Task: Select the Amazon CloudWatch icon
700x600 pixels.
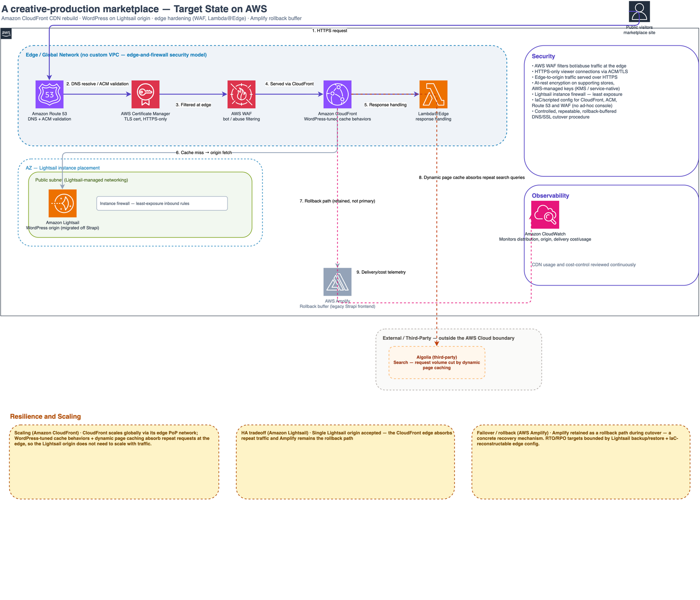Action: 545,215
